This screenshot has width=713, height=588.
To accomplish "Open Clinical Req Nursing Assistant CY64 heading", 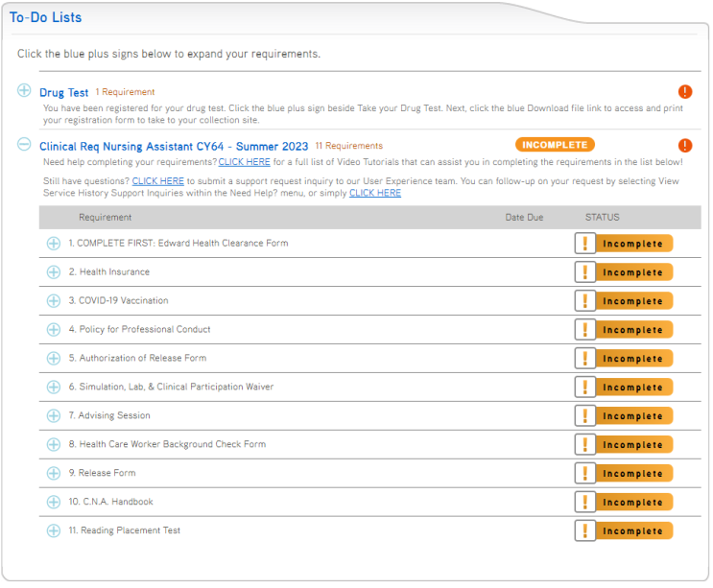I will pyautogui.click(x=174, y=147).
